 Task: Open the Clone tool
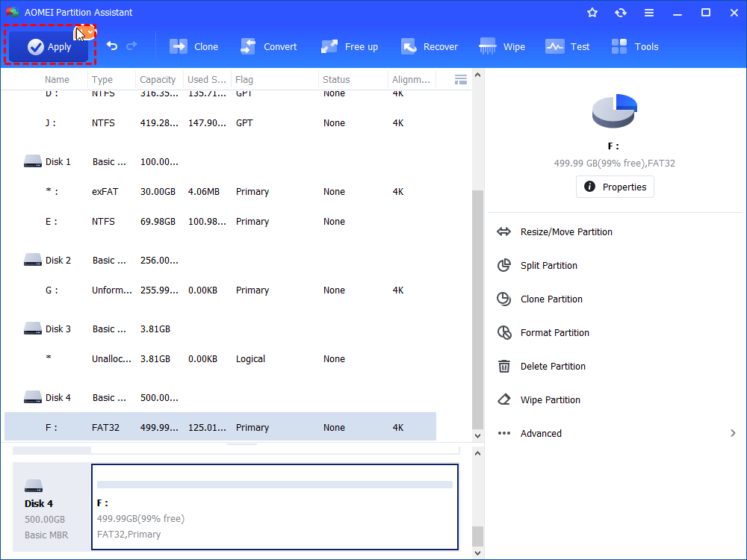(x=194, y=46)
